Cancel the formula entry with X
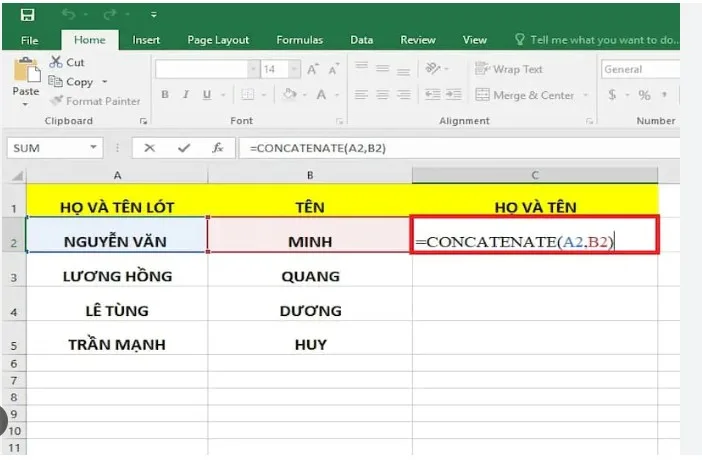The height and width of the screenshot is (460, 702). point(150,148)
